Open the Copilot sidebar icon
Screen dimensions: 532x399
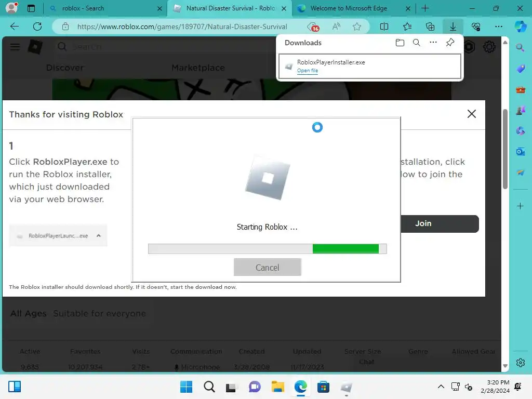tap(520, 26)
